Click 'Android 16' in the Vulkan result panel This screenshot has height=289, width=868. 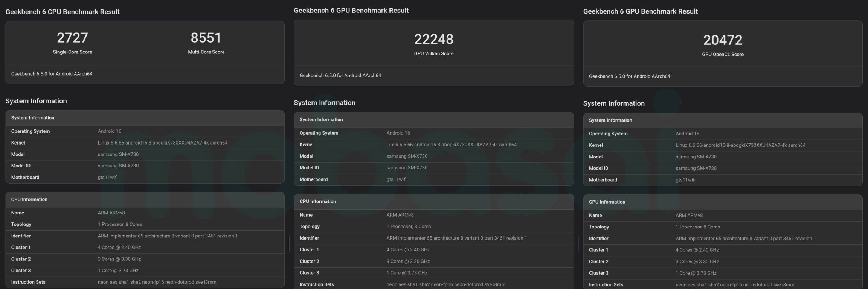[x=398, y=133]
